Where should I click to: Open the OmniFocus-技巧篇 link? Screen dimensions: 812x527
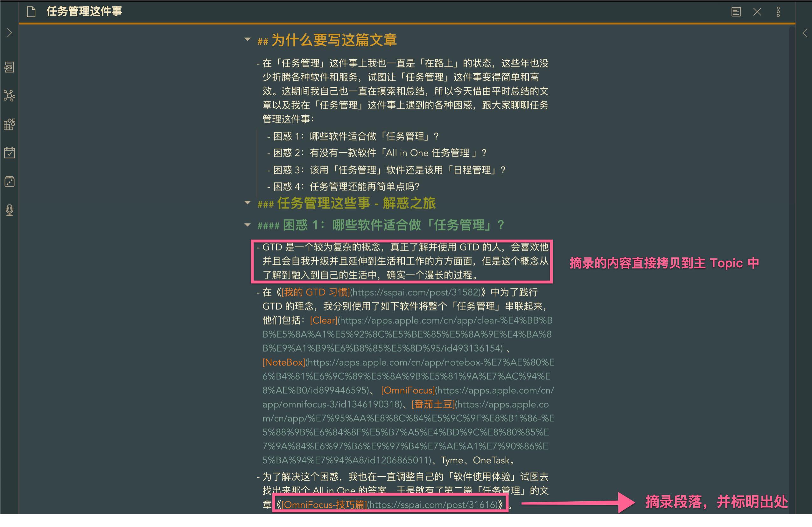[x=324, y=504]
